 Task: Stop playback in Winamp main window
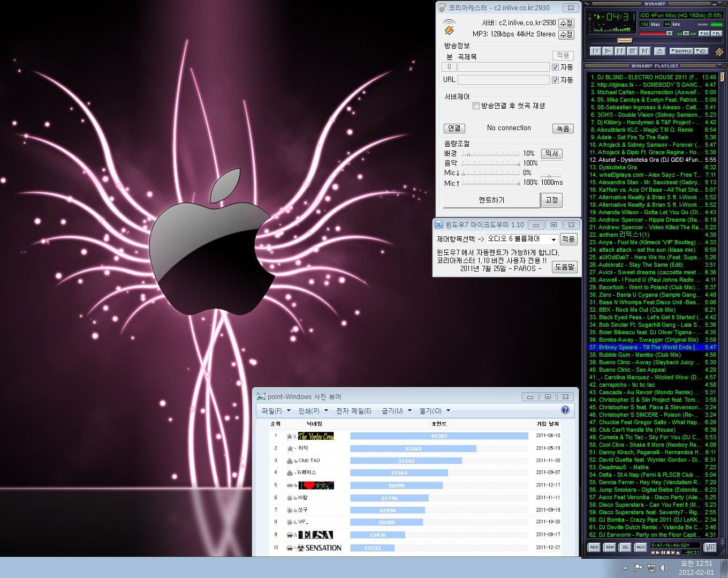(632, 51)
